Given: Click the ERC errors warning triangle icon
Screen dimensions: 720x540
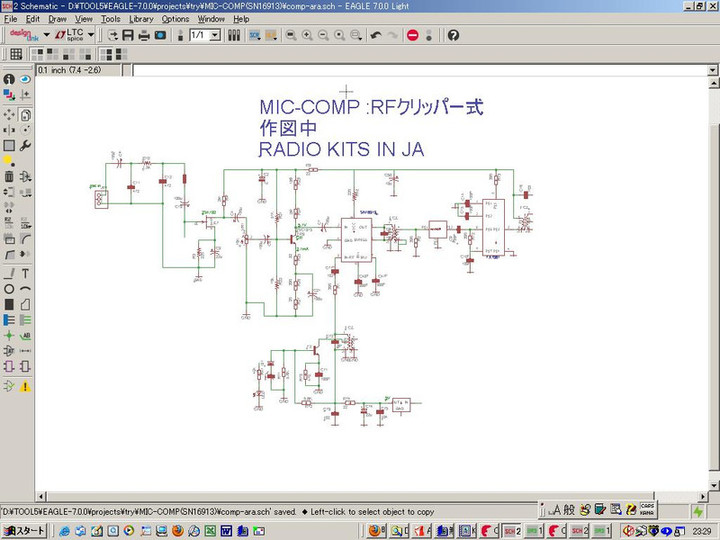Looking at the screenshot, I should coord(25,385).
